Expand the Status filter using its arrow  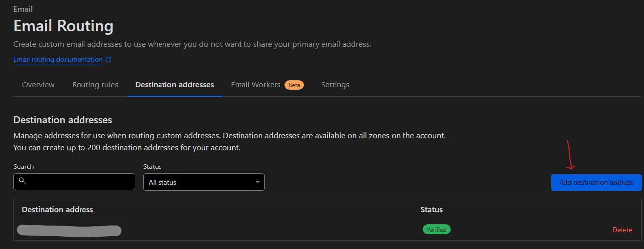point(257,182)
